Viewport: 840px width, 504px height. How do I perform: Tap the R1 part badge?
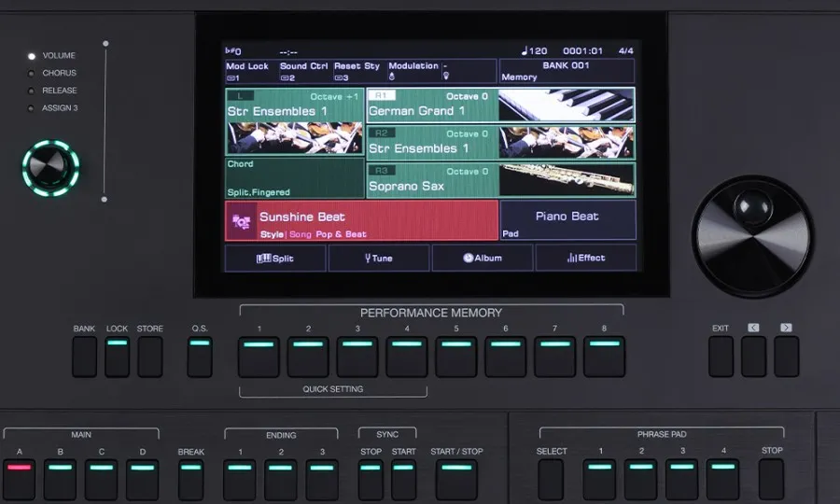pos(382,95)
